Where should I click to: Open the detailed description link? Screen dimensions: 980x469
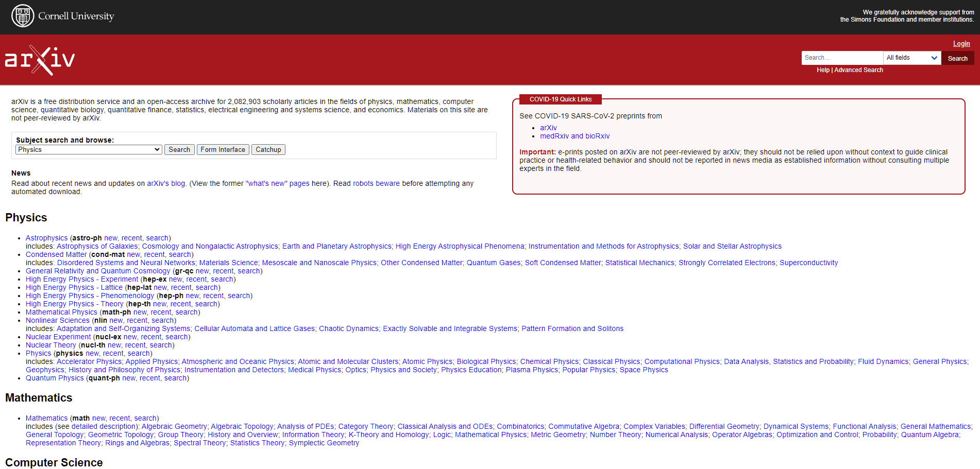point(104,426)
